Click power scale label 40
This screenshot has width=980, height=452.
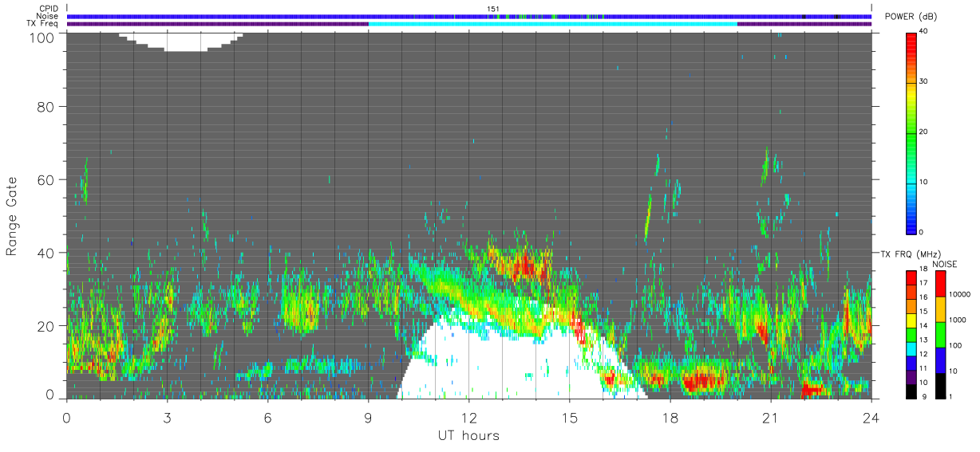coord(923,32)
